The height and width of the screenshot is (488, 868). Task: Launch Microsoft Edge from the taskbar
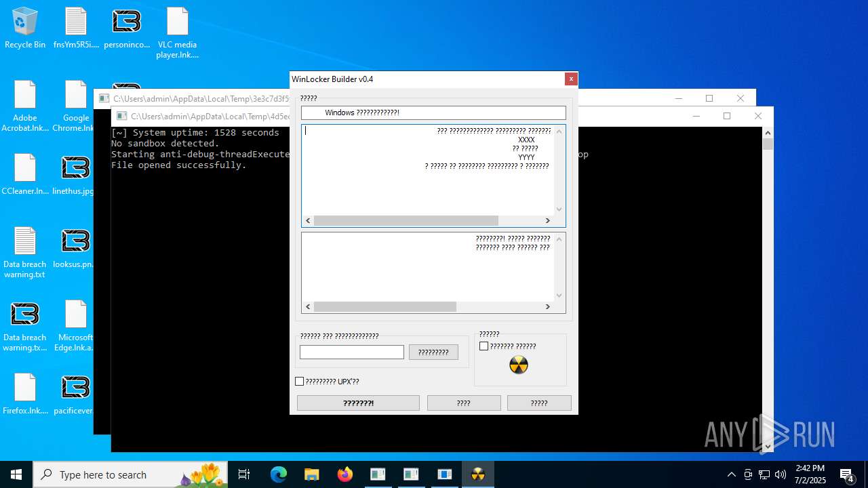(279, 474)
